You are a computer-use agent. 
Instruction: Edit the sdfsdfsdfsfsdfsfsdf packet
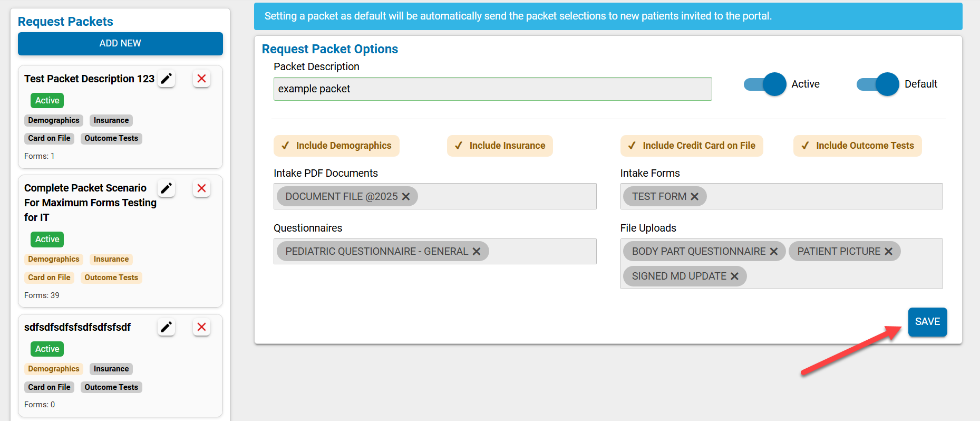click(x=166, y=327)
